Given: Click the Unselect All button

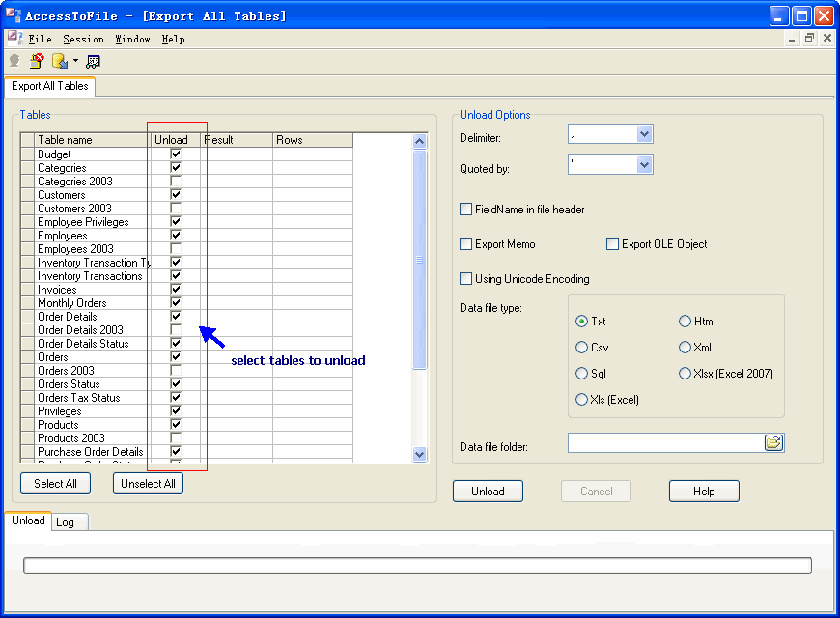Looking at the screenshot, I should tap(148, 484).
